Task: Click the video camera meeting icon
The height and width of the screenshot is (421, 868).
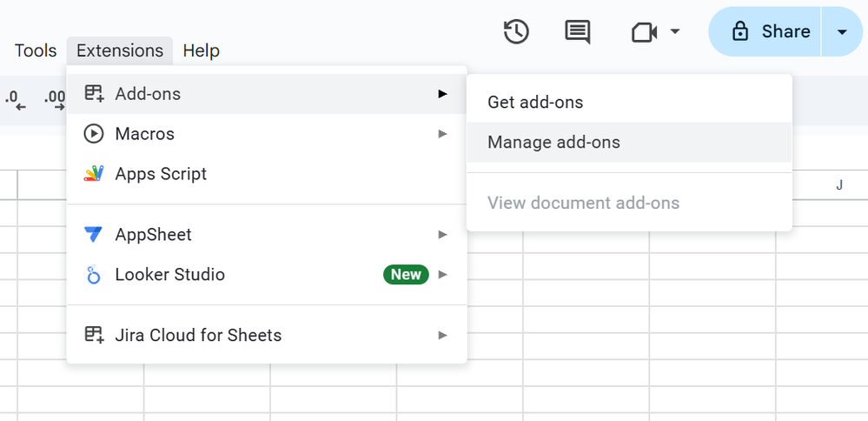Action: (645, 32)
